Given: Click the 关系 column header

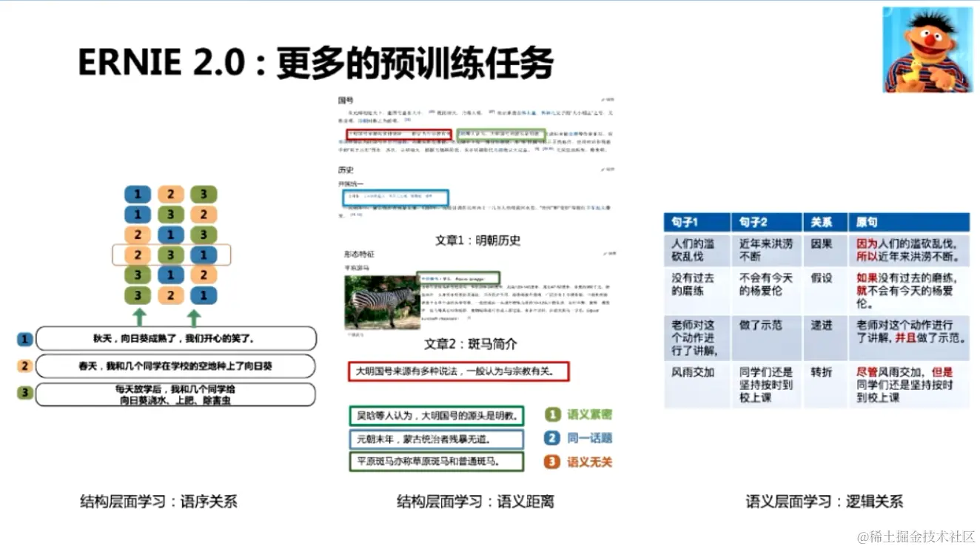Looking at the screenshot, I should (x=824, y=221).
